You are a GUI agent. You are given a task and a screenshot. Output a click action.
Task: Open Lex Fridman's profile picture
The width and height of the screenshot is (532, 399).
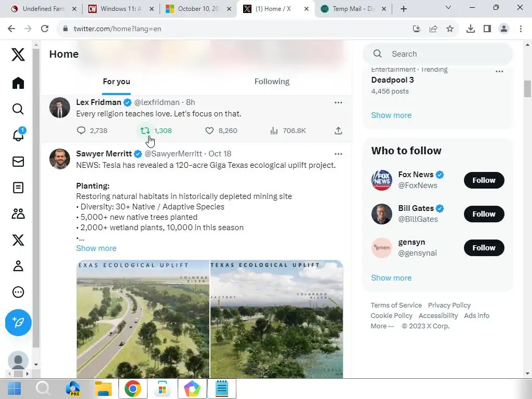point(60,108)
